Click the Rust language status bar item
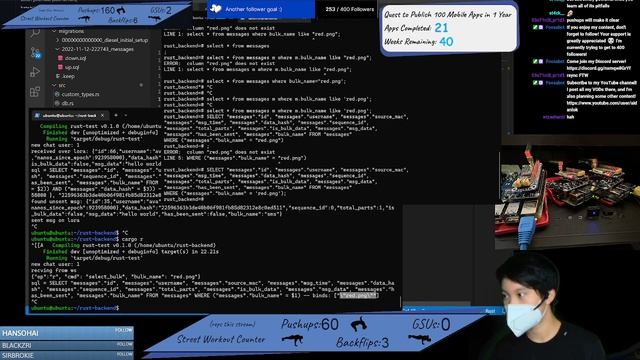 click(x=490, y=311)
